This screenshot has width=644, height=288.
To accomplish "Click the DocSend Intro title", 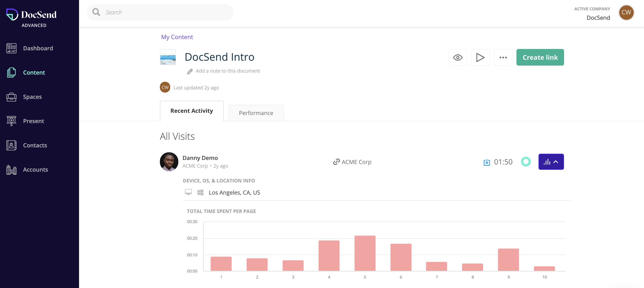I will (x=220, y=57).
